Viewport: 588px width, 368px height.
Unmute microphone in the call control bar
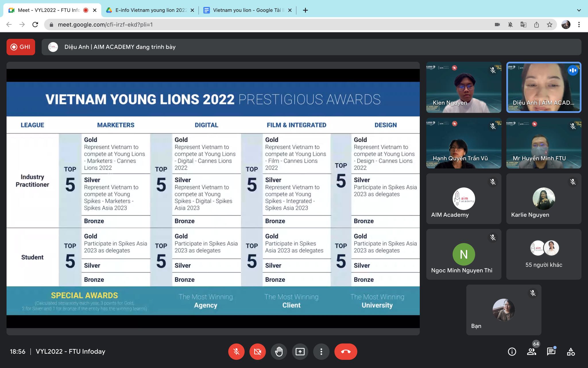pyautogui.click(x=236, y=352)
